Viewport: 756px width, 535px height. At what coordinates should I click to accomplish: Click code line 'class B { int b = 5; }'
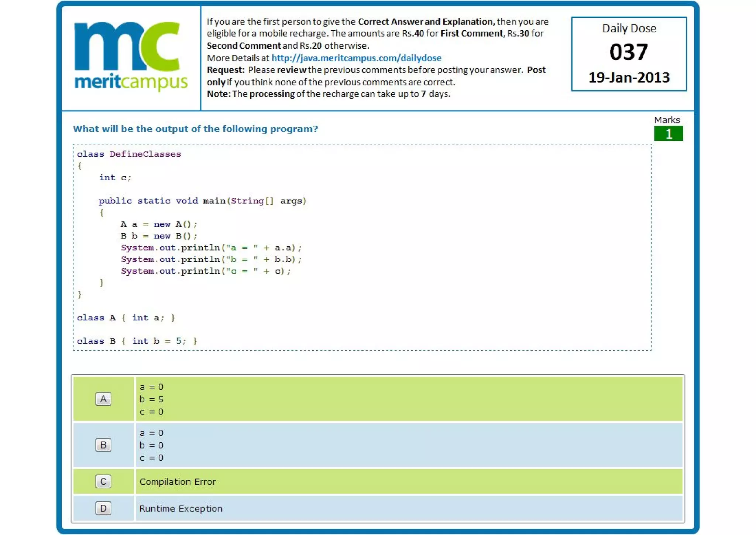tap(137, 341)
